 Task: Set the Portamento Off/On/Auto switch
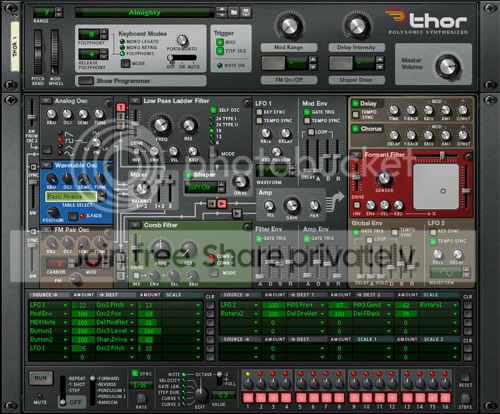click(x=182, y=58)
